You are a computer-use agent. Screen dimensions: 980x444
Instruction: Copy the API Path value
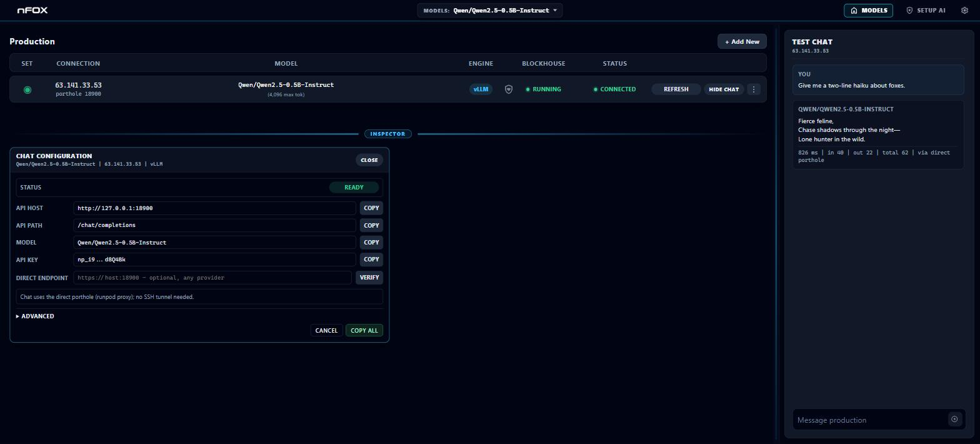click(x=371, y=225)
